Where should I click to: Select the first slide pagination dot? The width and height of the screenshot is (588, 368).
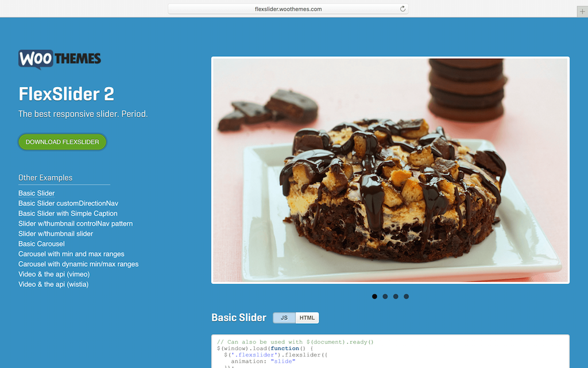pyautogui.click(x=374, y=296)
